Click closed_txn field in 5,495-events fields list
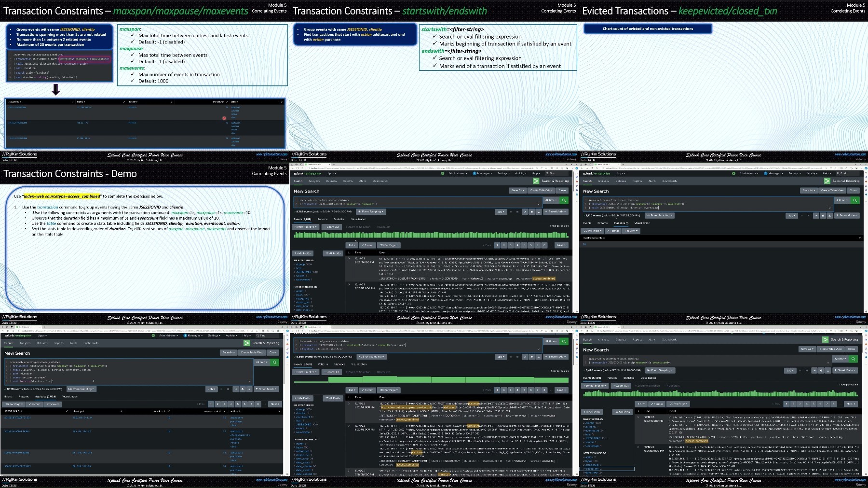The width and height of the screenshot is (868, 488). pyautogui.click(x=592, y=469)
